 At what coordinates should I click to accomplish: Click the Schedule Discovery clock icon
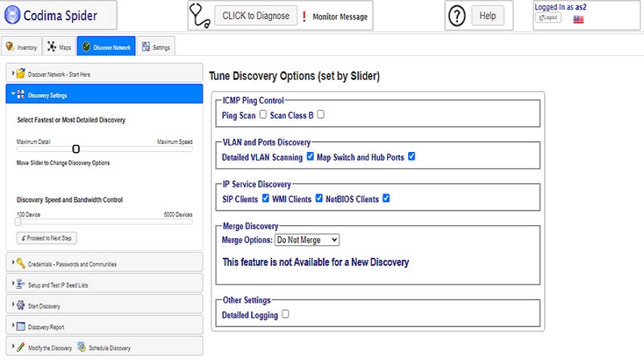81,348
